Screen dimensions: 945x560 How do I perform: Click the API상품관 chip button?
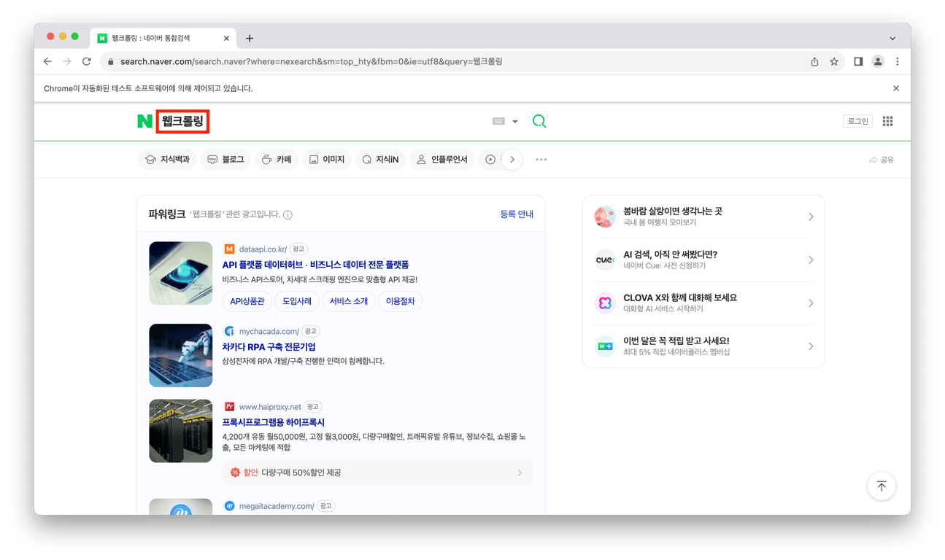pyautogui.click(x=246, y=301)
